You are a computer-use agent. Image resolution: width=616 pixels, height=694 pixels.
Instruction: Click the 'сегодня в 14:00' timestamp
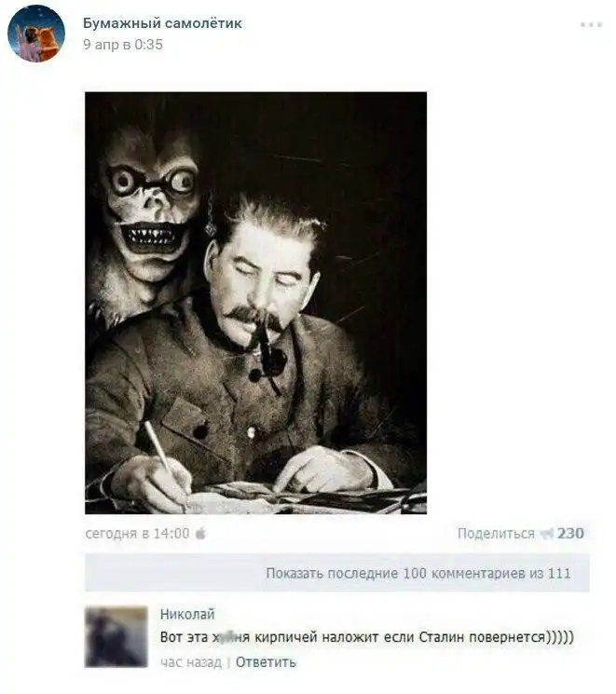click(x=137, y=534)
